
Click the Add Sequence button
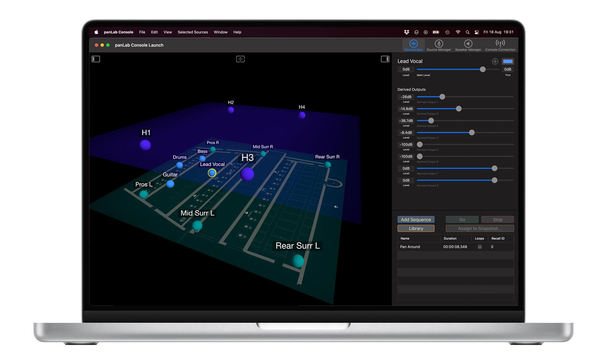pos(416,220)
